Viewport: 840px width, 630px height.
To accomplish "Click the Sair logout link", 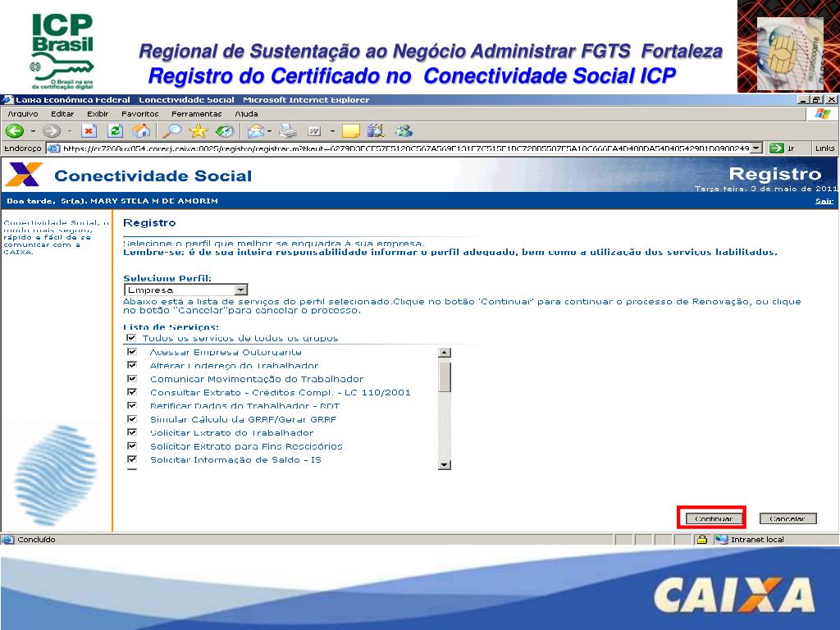I will 824,202.
